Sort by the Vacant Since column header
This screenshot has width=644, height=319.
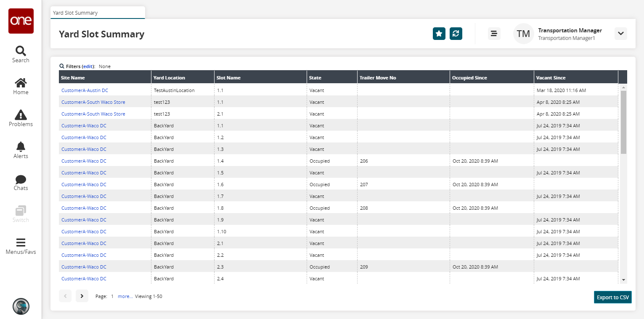tap(576, 78)
